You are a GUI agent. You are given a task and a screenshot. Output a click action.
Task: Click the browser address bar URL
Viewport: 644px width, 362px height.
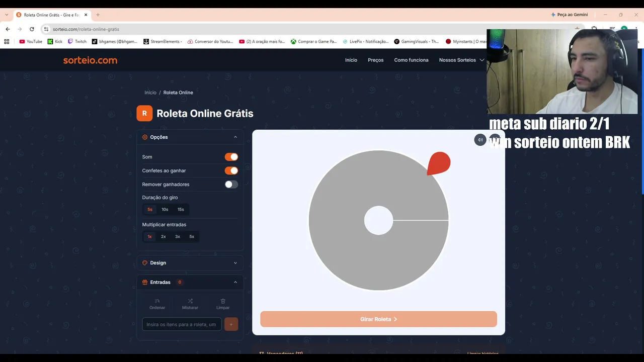tap(86, 29)
